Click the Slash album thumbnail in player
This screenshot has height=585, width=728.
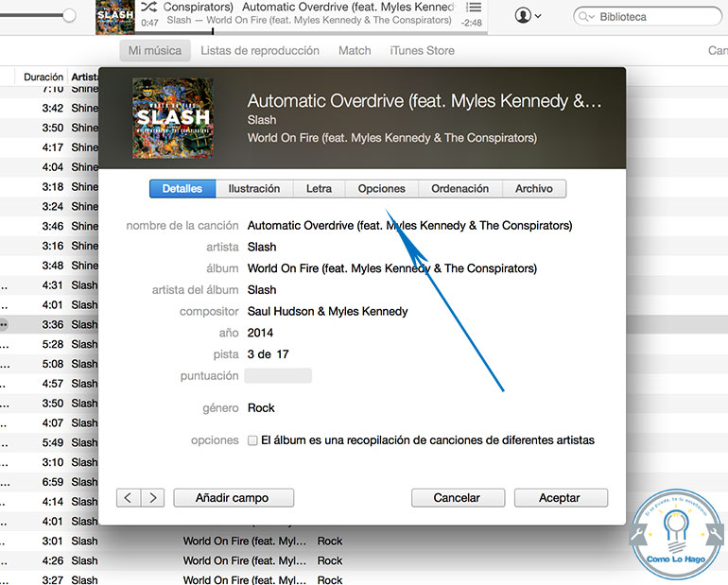115,17
